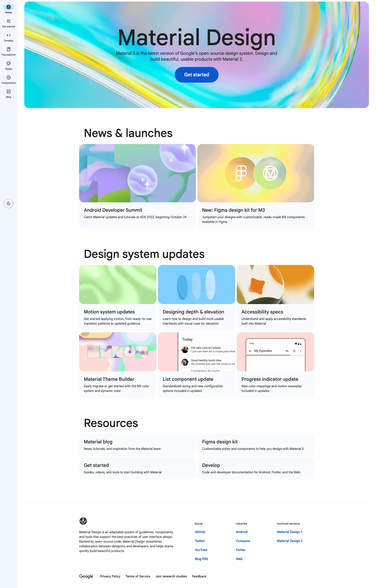376x588 pixels.
Task: Click the List component update title
Action: 188,379
